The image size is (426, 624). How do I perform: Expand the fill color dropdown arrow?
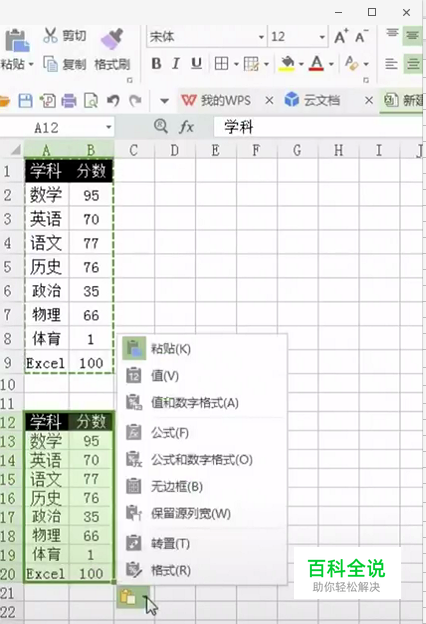click(x=301, y=64)
